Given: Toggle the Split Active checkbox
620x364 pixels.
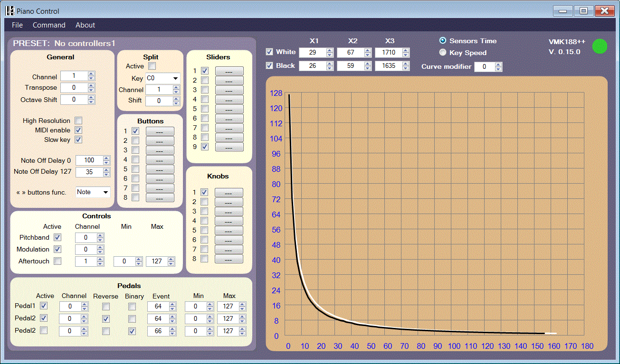Looking at the screenshot, I should (x=152, y=66).
